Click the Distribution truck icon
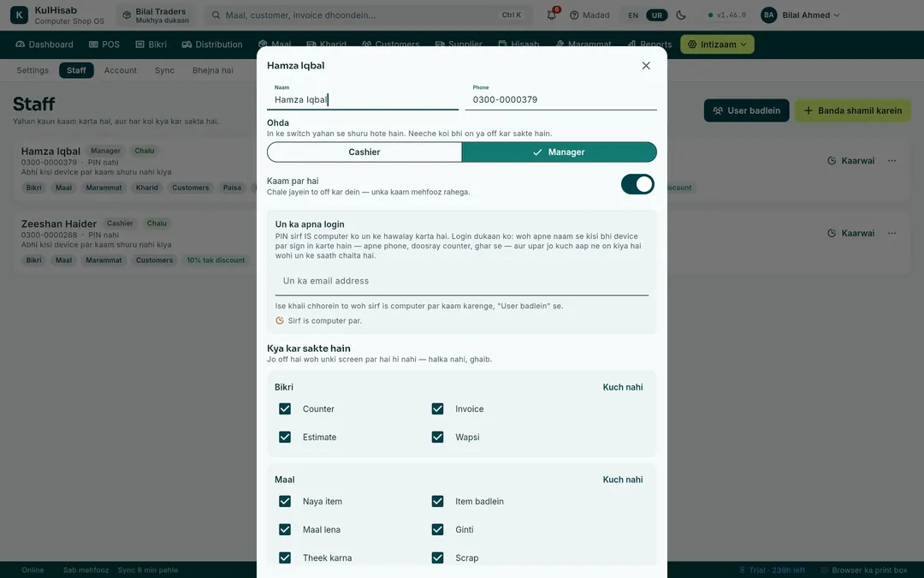 pos(187,45)
